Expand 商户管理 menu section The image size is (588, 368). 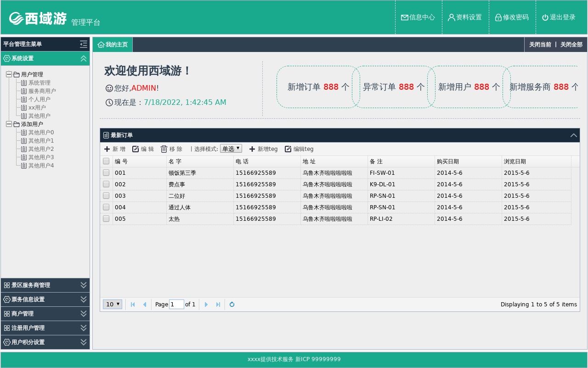click(45, 314)
